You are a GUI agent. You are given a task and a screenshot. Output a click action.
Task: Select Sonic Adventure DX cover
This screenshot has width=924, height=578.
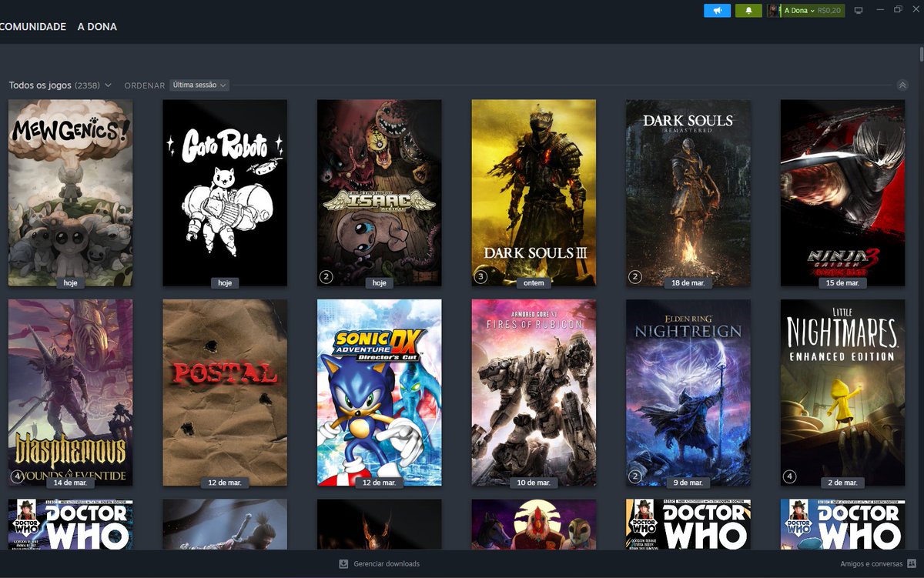click(x=380, y=393)
